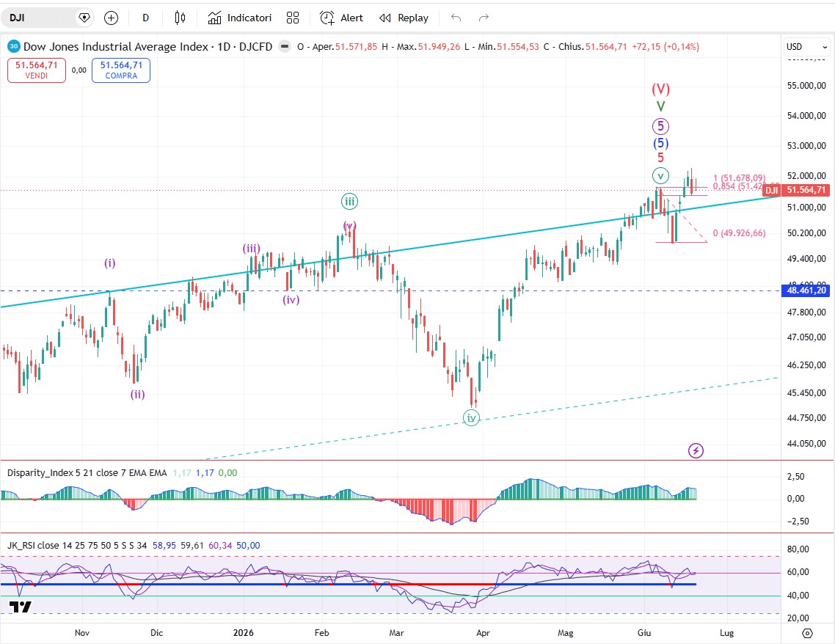Open the Indicatori menu
The image size is (835, 644).
240,18
